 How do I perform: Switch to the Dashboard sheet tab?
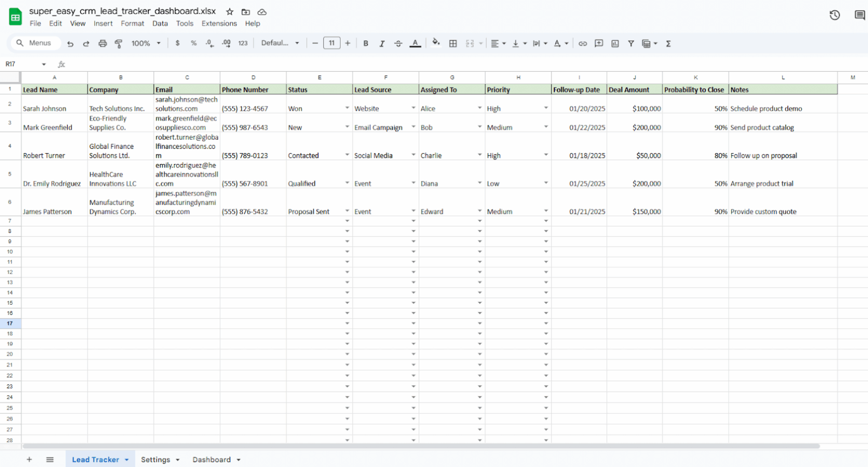click(211, 459)
